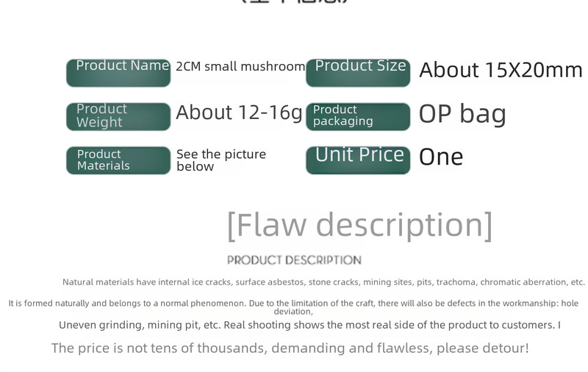Image resolution: width=588 pixels, height=372 pixels.
Task: Select the One unit price value
Action: [x=441, y=157]
